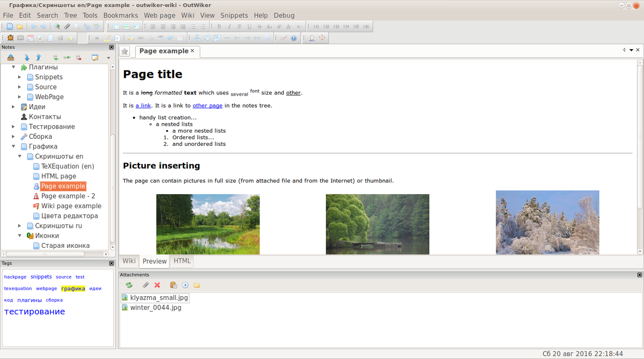Open attachments folder icon in Attachments toolbar
The image size is (644, 359).
coord(197,285)
